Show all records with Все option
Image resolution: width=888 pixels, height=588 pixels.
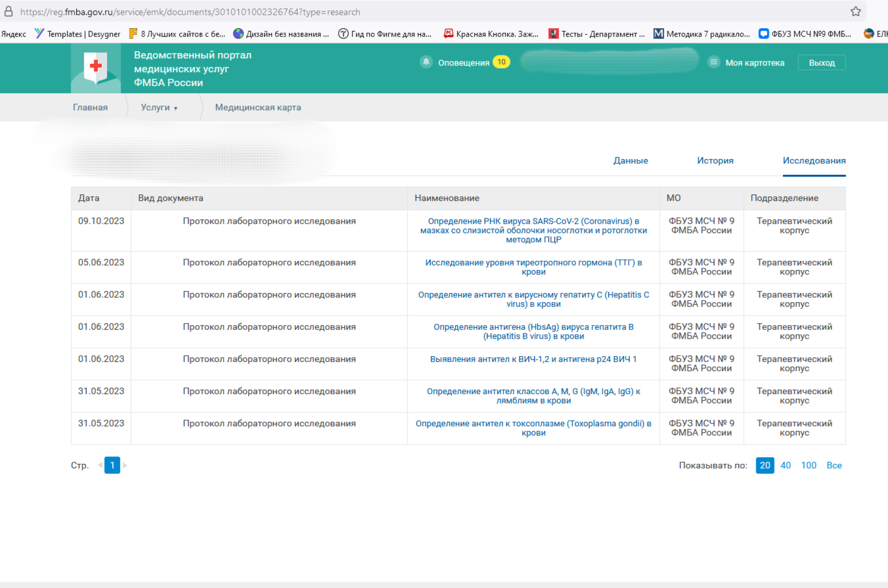pyautogui.click(x=834, y=465)
